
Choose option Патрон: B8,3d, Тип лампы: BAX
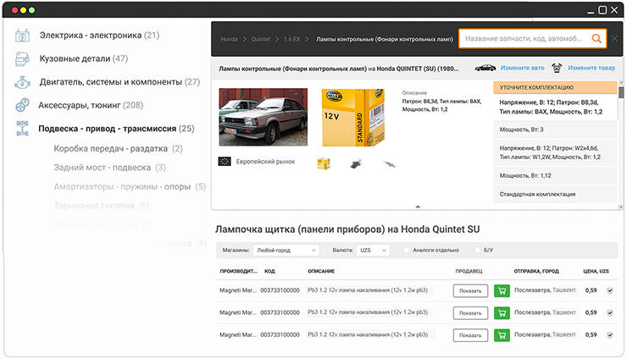(x=555, y=107)
